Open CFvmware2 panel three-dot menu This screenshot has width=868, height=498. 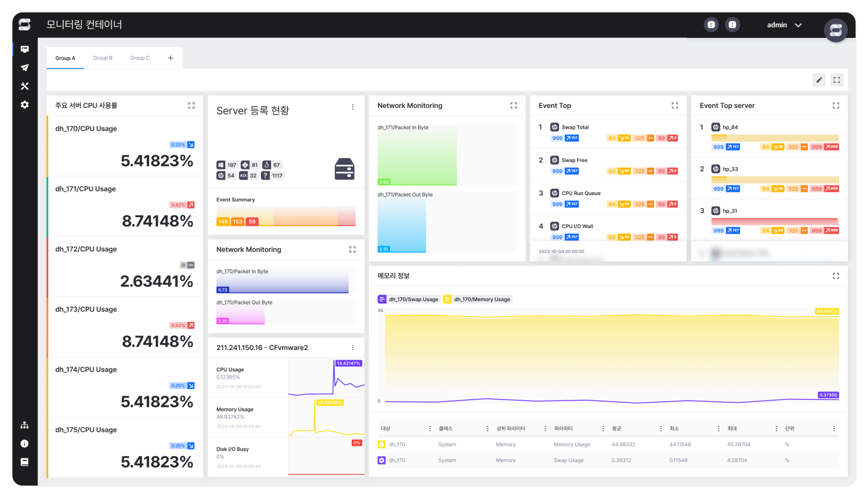[x=353, y=348]
